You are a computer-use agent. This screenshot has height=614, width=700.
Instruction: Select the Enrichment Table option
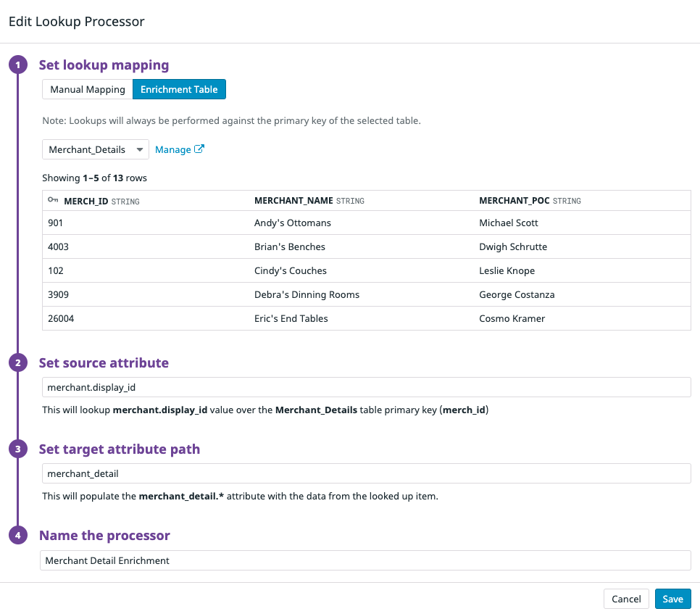point(180,90)
